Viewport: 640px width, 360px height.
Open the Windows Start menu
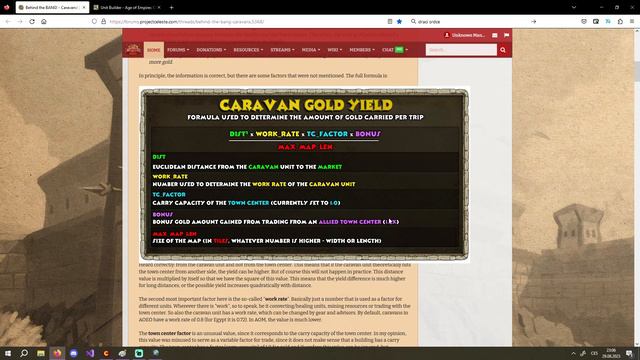point(8,353)
